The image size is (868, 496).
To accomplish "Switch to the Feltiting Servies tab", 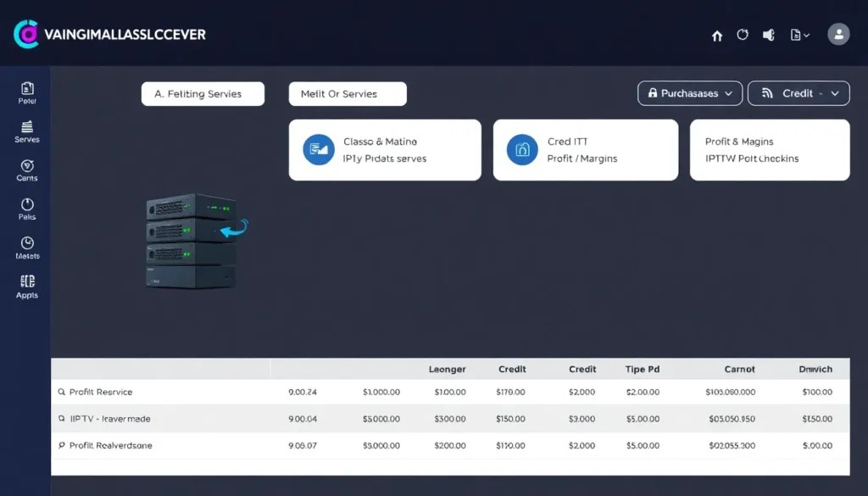I will 203,94.
